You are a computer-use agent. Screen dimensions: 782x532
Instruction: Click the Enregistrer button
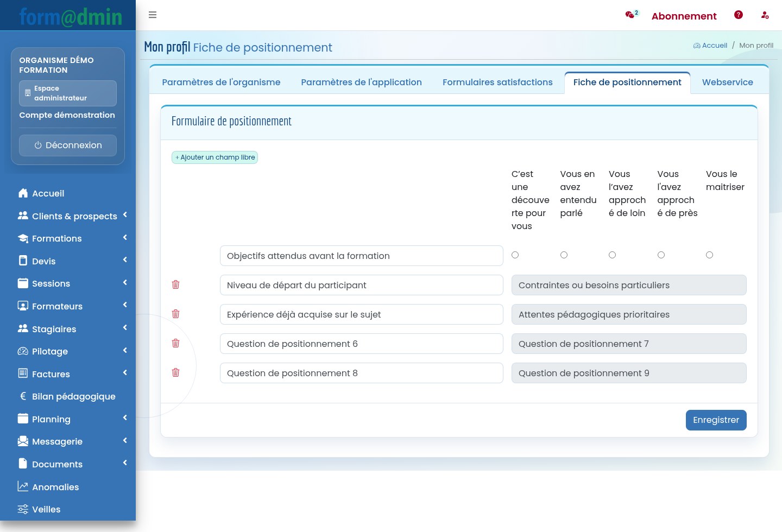point(716,420)
